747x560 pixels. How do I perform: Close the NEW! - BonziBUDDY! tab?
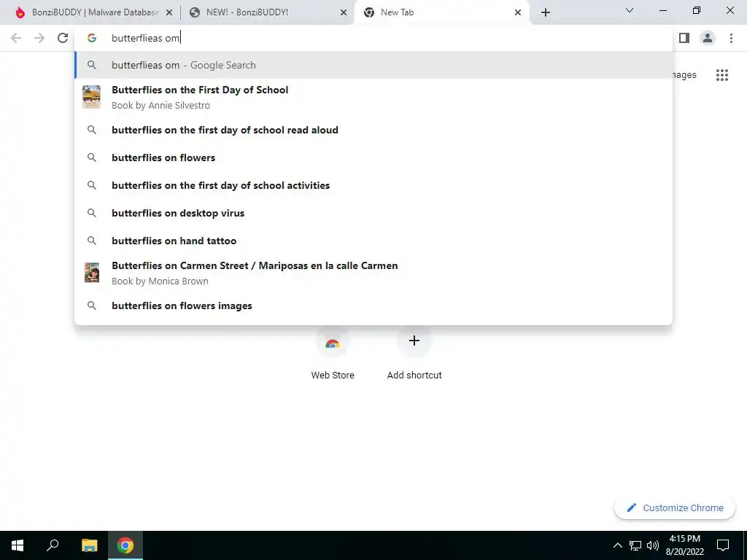click(344, 12)
